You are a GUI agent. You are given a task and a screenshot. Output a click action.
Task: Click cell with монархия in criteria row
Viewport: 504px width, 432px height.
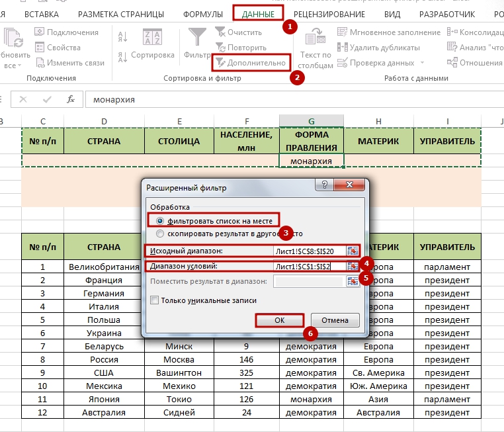coord(312,161)
